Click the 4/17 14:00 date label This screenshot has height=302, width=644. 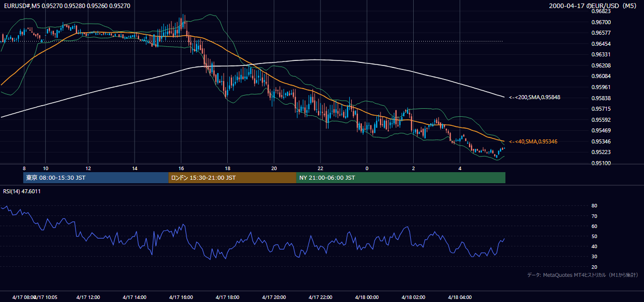[134, 297]
